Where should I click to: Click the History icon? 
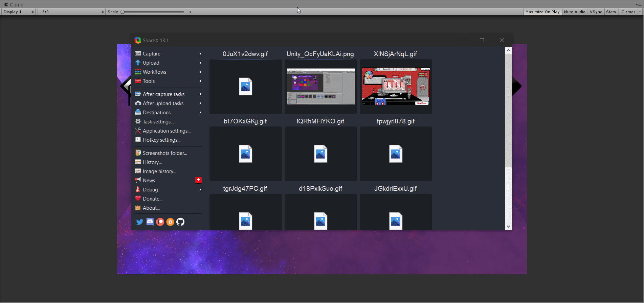pyautogui.click(x=138, y=162)
